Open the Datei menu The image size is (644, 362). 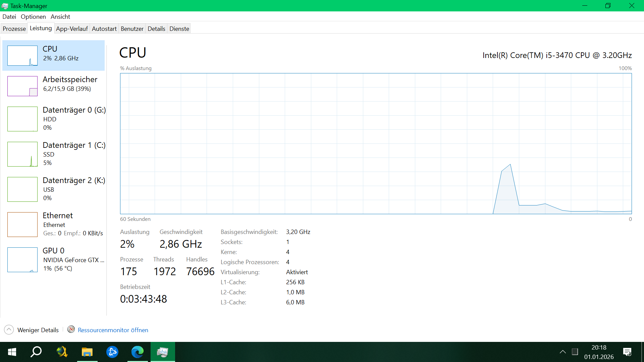click(x=9, y=17)
